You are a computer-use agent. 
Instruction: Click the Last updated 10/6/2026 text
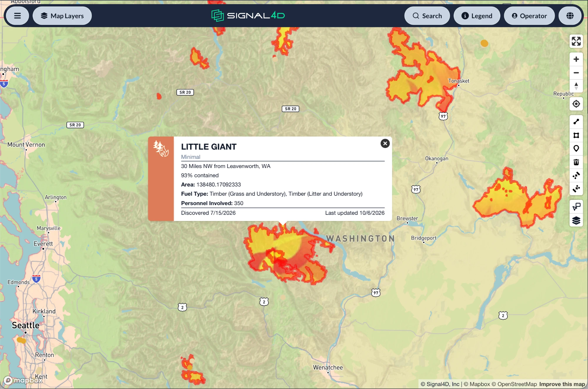click(x=355, y=213)
